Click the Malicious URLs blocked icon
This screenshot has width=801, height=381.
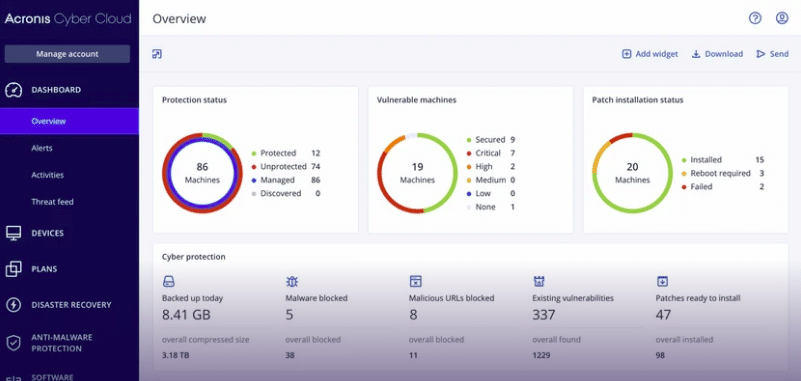pyautogui.click(x=415, y=281)
